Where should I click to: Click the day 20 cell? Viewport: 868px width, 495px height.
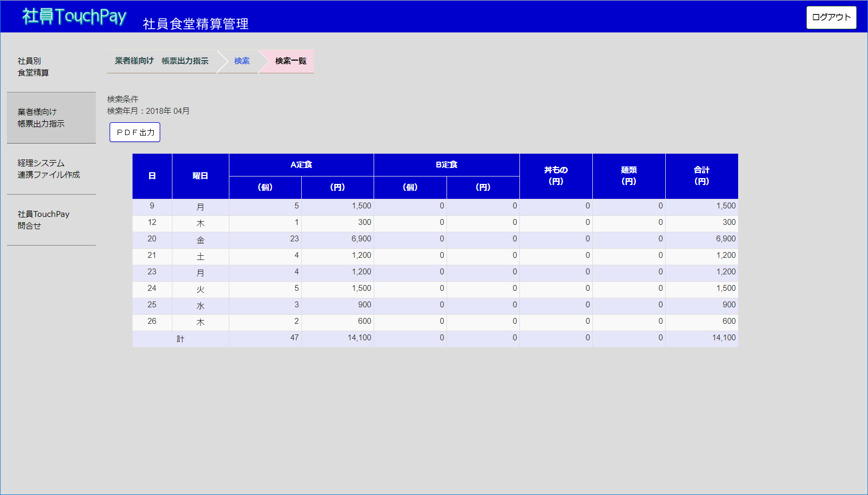pyautogui.click(x=152, y=240)
